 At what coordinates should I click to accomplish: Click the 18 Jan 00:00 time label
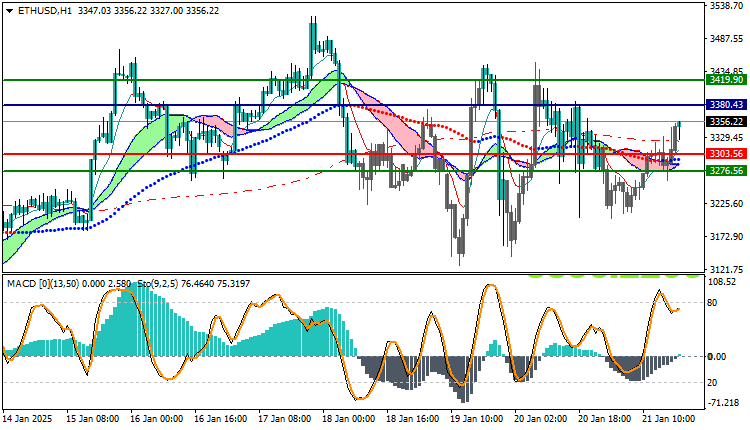point(349,419)
